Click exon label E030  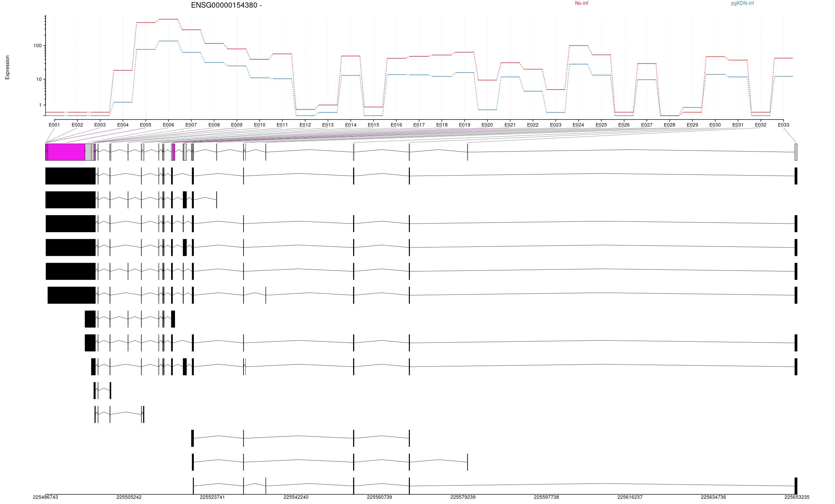[x=715, y=125]
